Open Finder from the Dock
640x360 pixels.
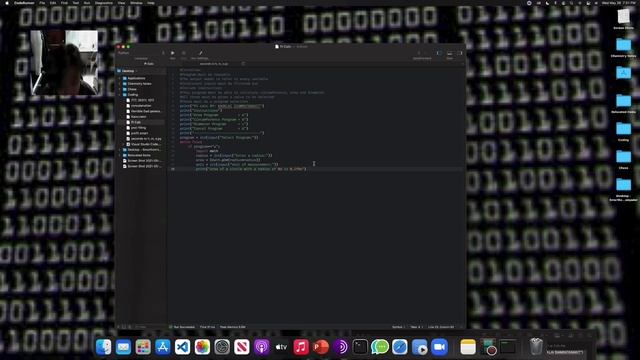coord(104,347)
